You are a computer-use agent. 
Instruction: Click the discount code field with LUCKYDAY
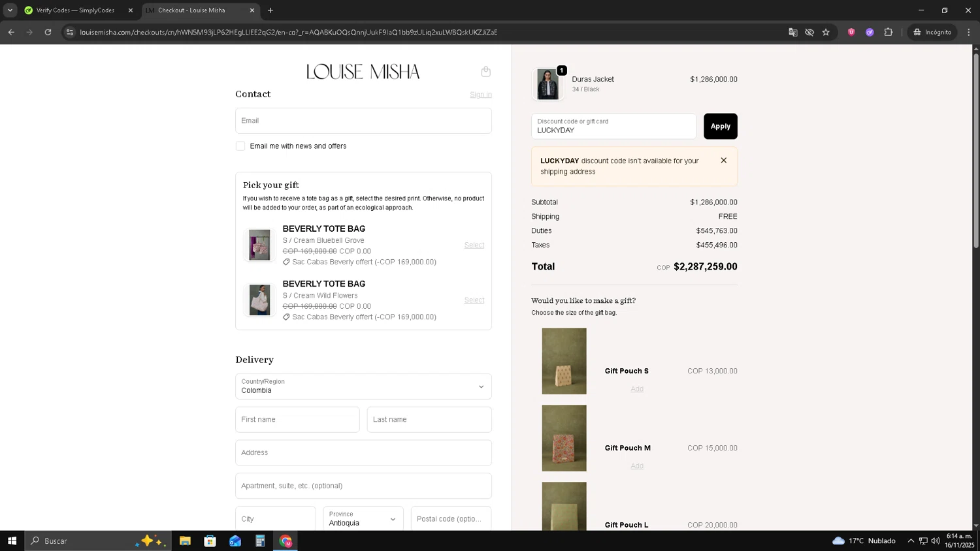click(613, 127)
